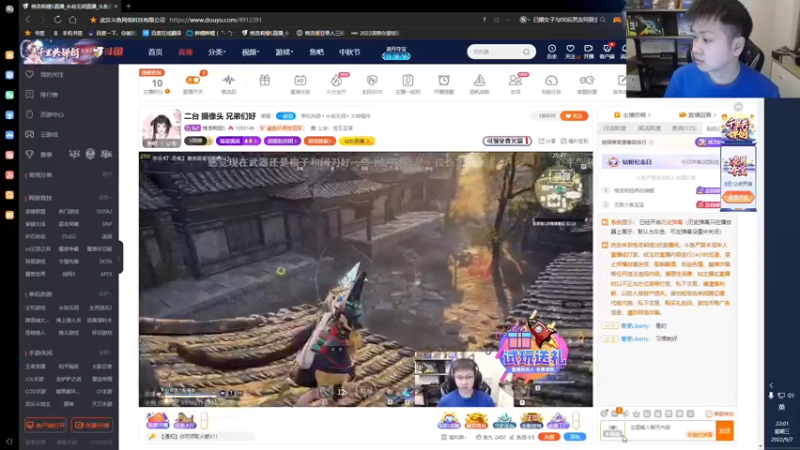Viewport: 800px width, 450px height.
Task: Click the orange 关注 follow button
Action: [x=573, y=116]
